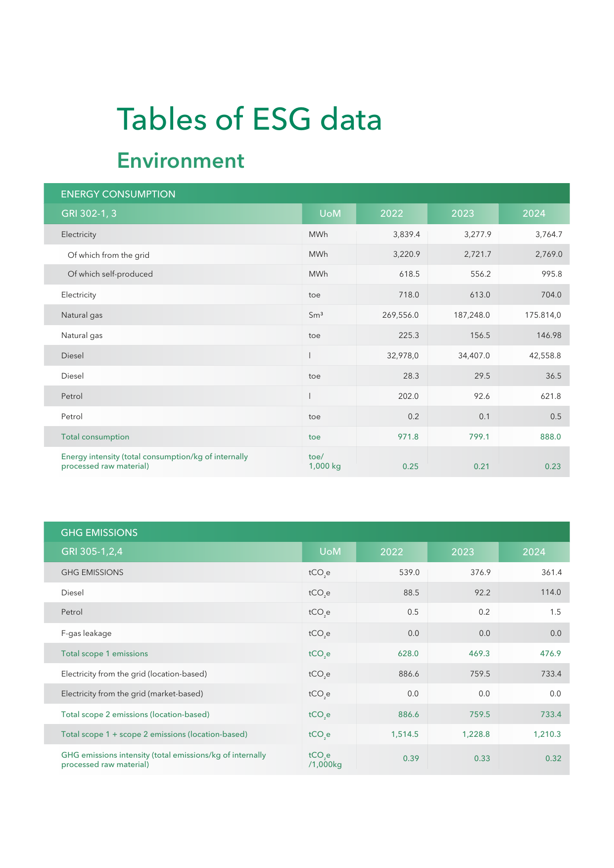
Task: Select the diesel emissions value 114.0
Action: [x=551, y=592]
